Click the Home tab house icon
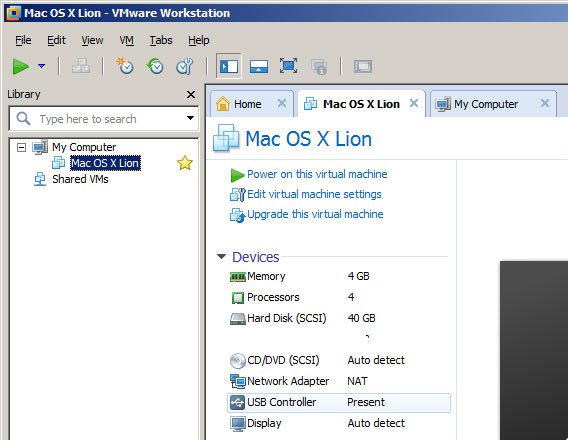 click(223, 104)
